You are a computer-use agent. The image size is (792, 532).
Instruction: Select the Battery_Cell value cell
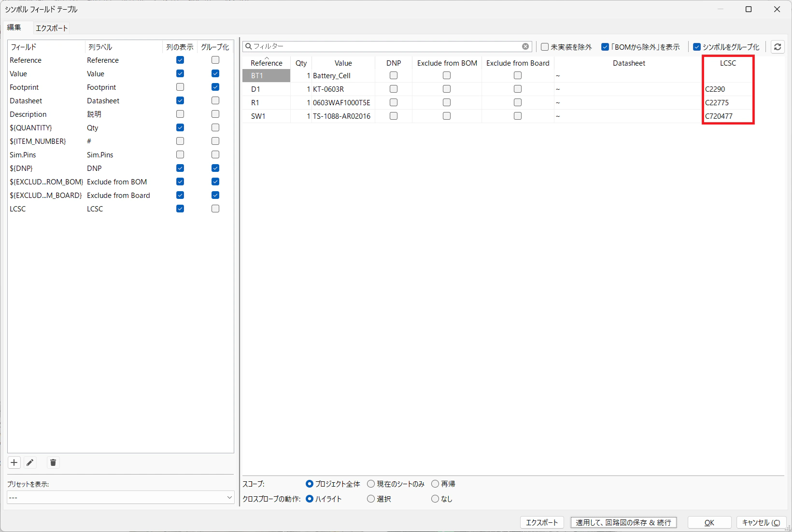(x=343, y=75)
